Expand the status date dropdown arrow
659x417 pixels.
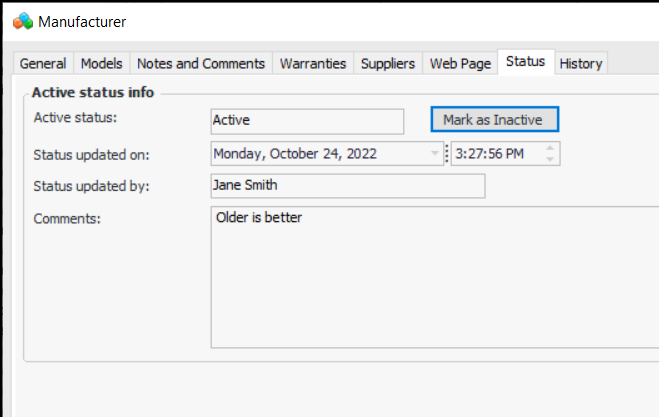435,154
